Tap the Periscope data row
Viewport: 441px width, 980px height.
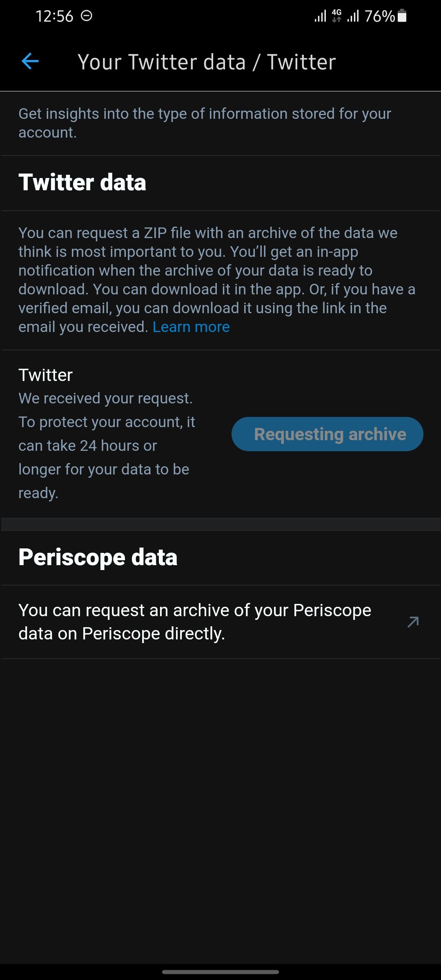pyautogui.click(x=220, y=621)
